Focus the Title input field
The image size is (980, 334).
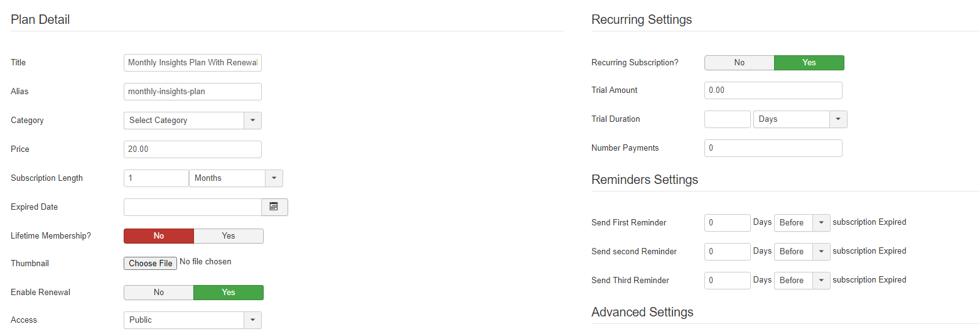click(193, 63)
